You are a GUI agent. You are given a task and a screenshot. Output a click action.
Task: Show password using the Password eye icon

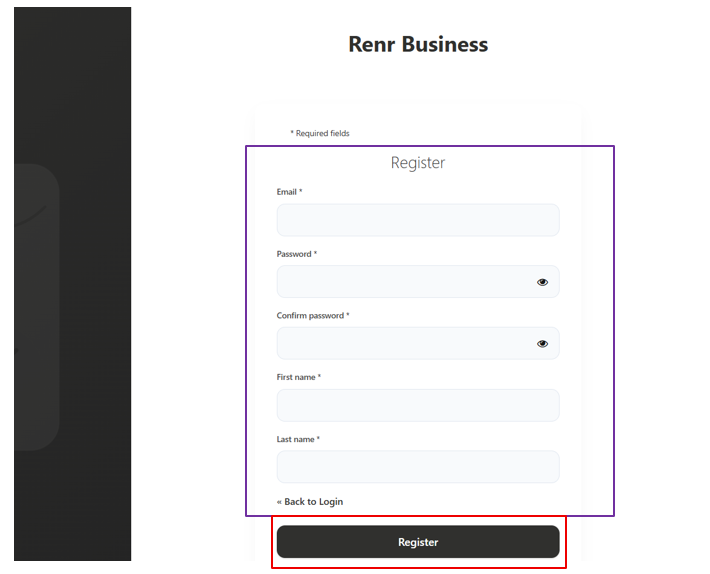coord(542,282)
